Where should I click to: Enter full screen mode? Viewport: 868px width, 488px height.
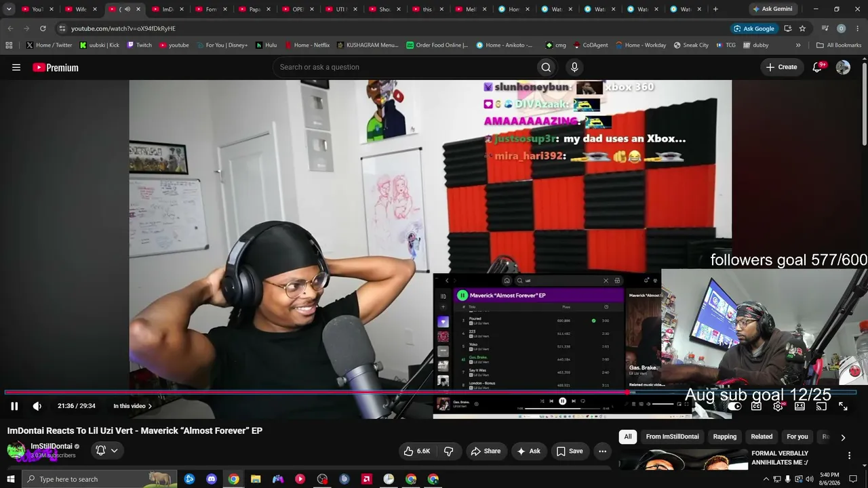(x=843, y=406)
